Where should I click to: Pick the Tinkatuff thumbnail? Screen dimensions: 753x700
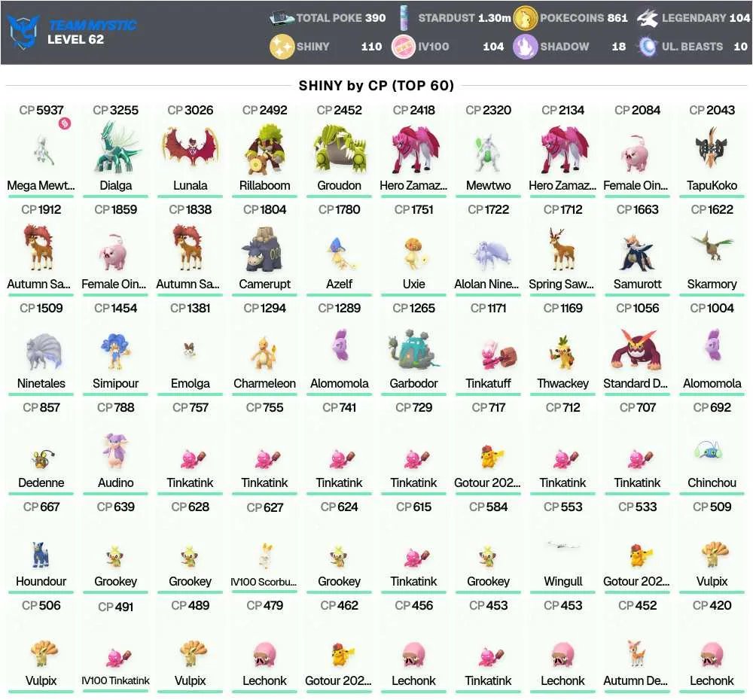498,355
